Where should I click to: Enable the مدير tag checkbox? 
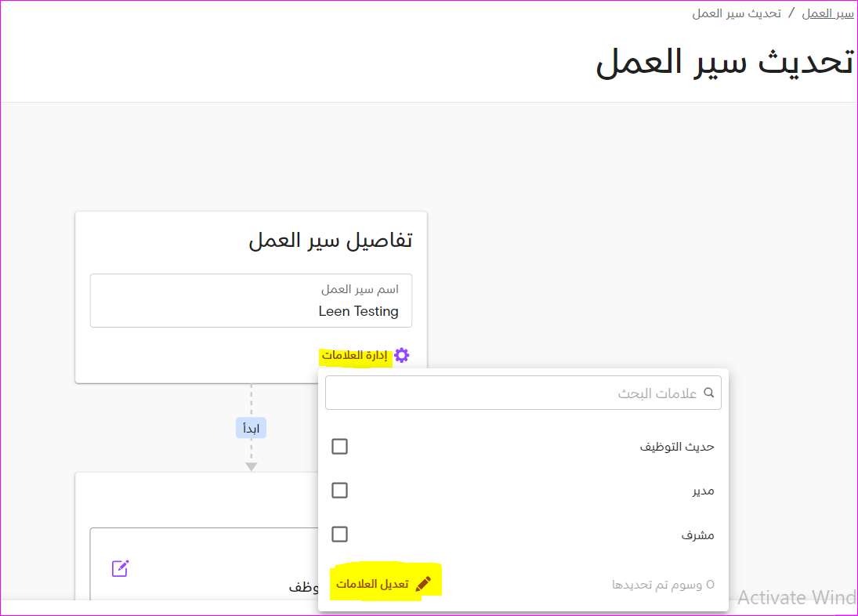point(339,491)
